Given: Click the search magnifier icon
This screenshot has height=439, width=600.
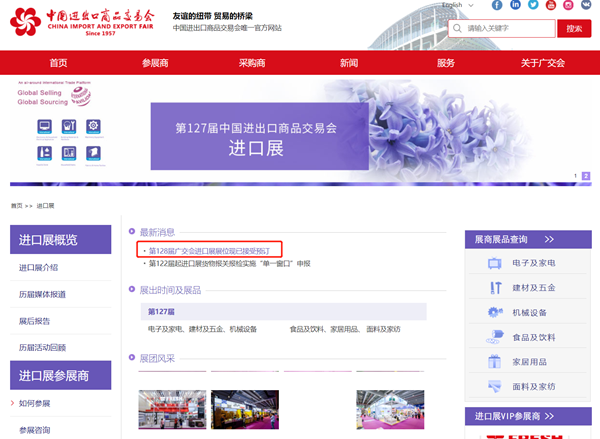Looking at the screenshot, I should [457, 28].
